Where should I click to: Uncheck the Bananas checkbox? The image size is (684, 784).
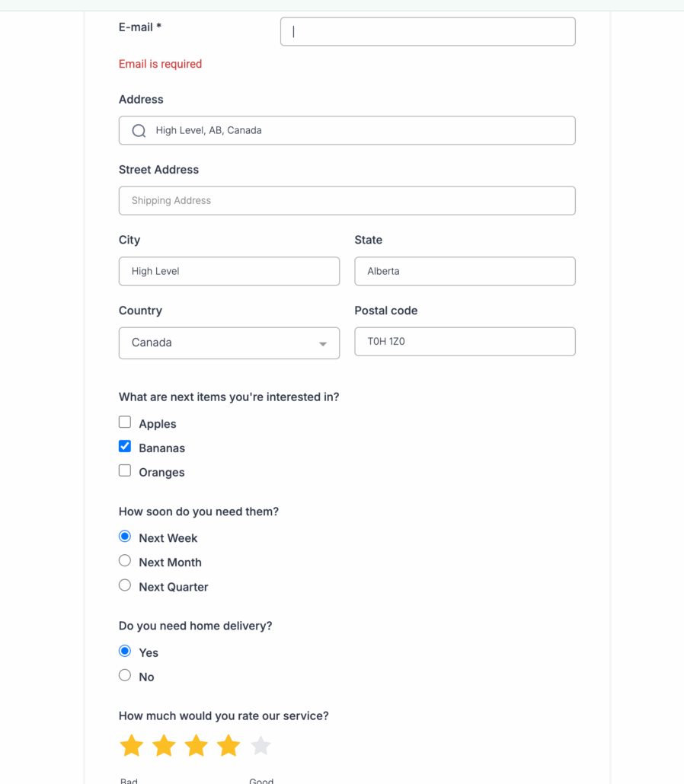pyautogui.click(x=125, y=447)
